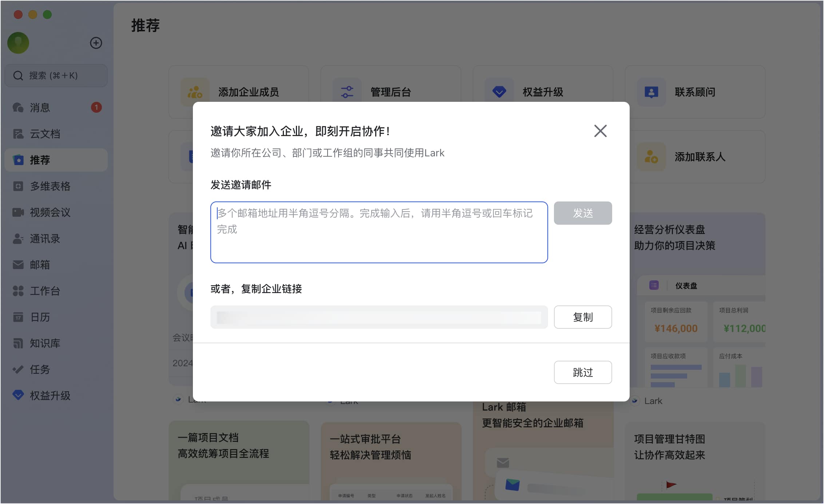
Task: Select the Bitable (多维表格) sidebar tab
Action: [49, 186]
